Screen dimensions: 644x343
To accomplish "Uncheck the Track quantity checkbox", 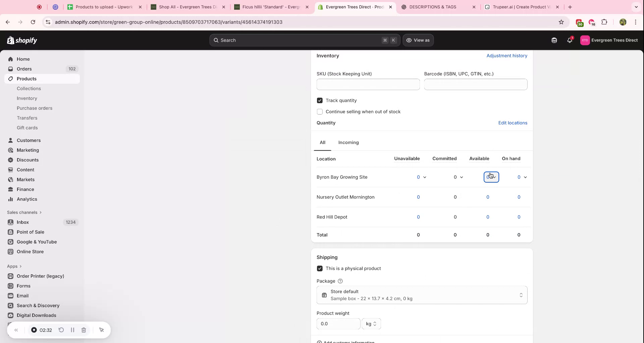I will [x=320, y=100].
